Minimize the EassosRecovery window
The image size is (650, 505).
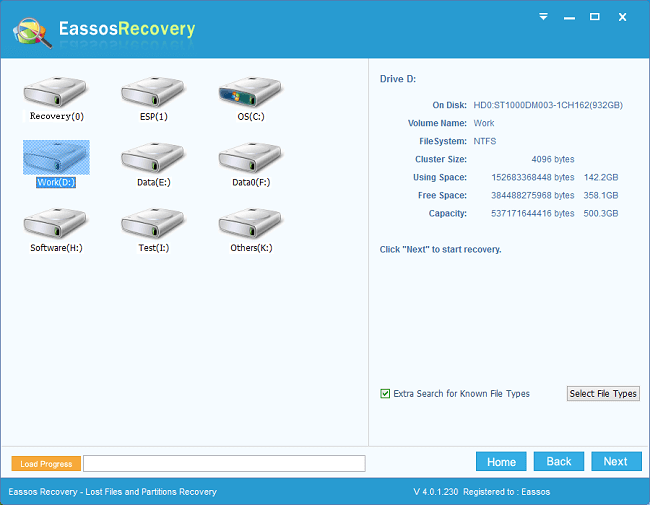(569, 17)
